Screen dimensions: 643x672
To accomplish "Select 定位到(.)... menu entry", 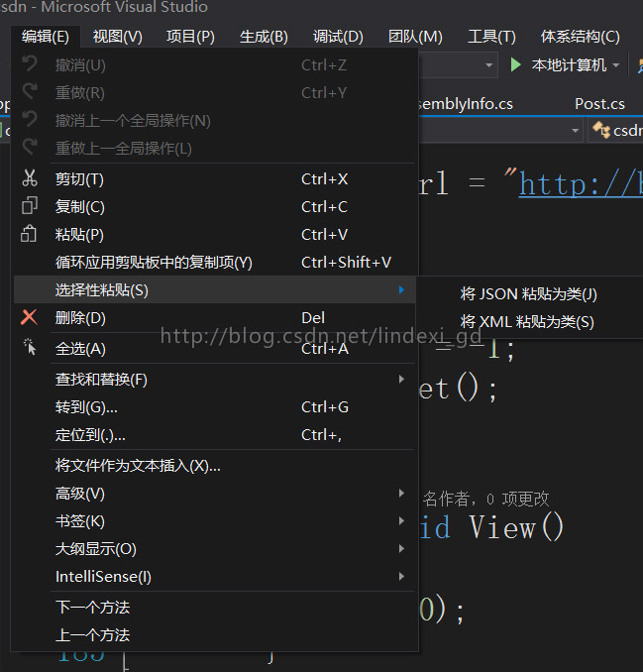I will pyautogui.click(x=215, y=434).
